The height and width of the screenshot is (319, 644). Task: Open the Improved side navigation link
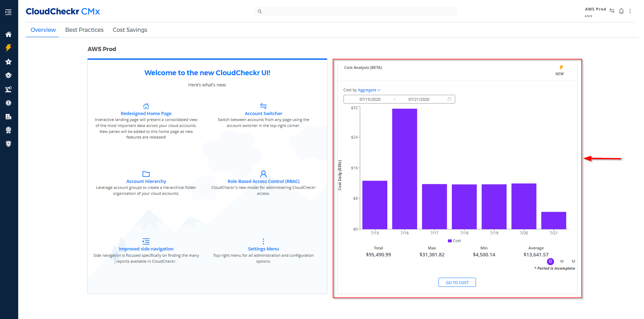point(146,249)
